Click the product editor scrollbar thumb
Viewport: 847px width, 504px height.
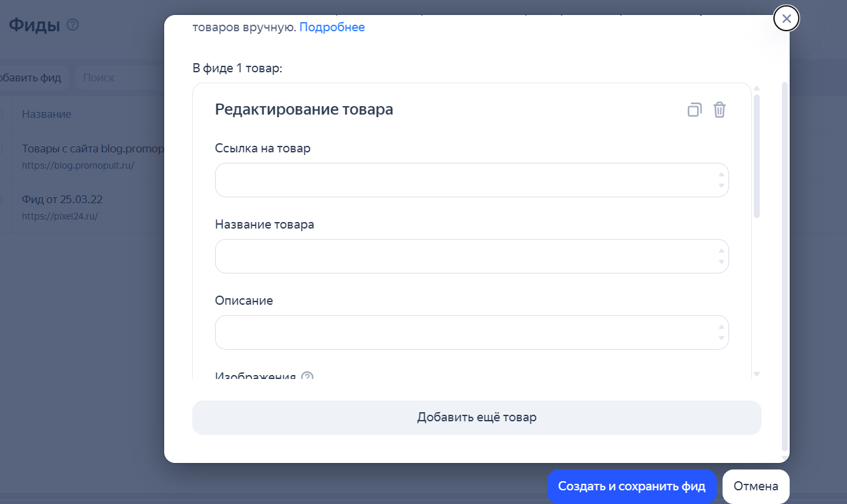click(756, 156)
